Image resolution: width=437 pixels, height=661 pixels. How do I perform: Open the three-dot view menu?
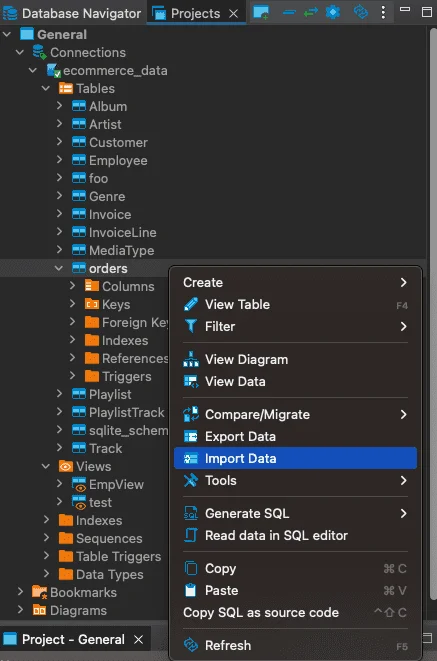383,12
